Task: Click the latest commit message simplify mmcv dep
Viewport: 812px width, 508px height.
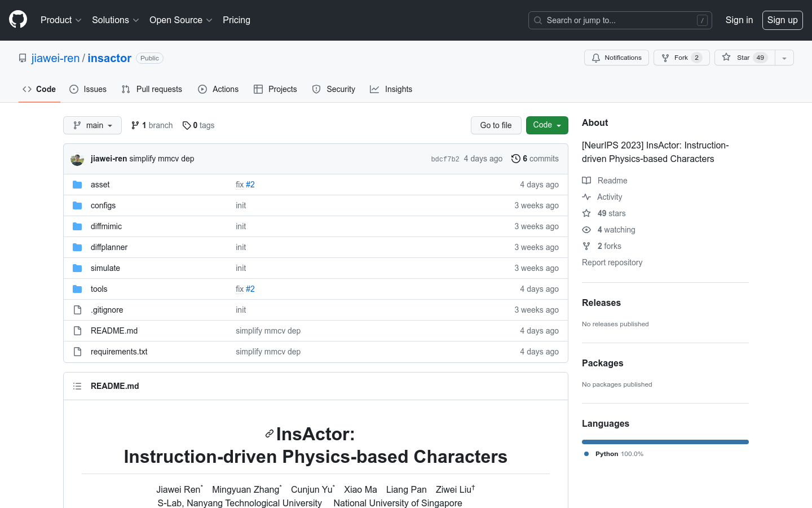Action: coord(162,159)
